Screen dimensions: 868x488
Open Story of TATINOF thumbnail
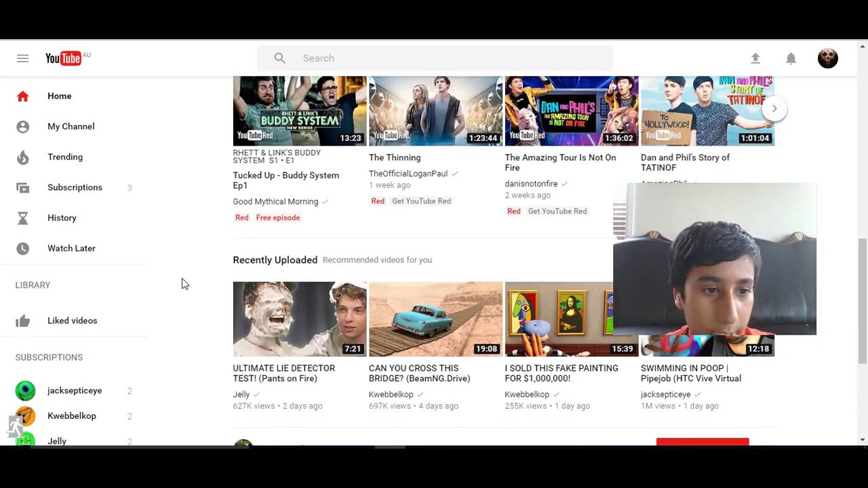pyautogui.click(x=707, y=110)
